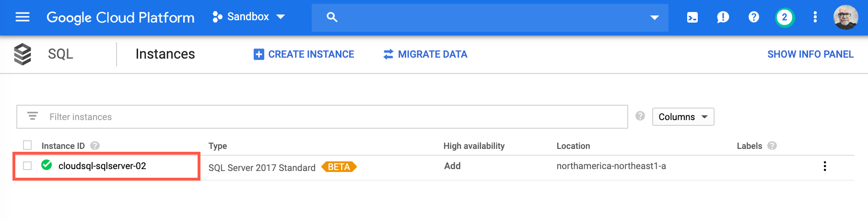The height and width of the screenshot is (220, 868).
Task: Expand the Sandbox project selector
Action: click(249, 17)
